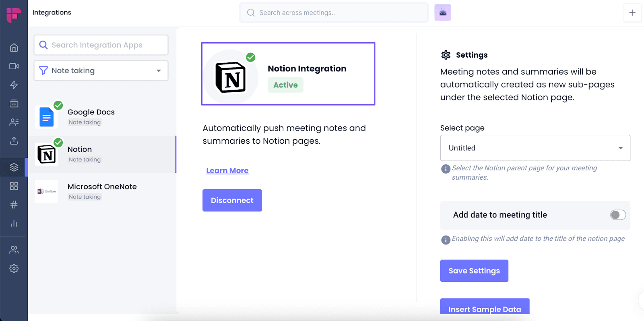The height and width of the screenshot is (321, 644).
Task: Click the hashtag topics sidebar icon
Action: [14, 205]
